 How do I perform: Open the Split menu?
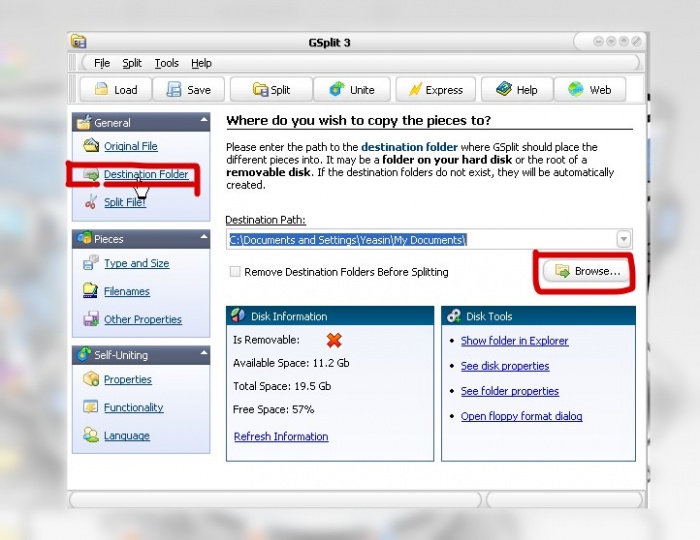click(132, 63)
